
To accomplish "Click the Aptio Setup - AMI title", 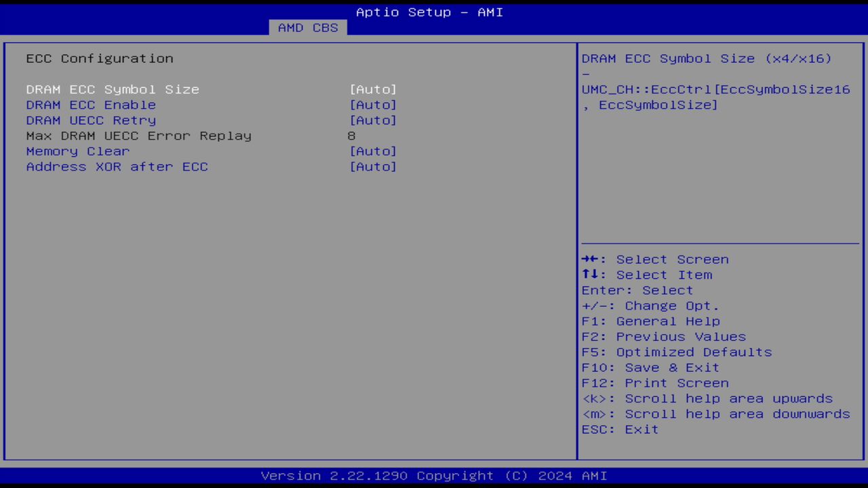I will point(430,12).
